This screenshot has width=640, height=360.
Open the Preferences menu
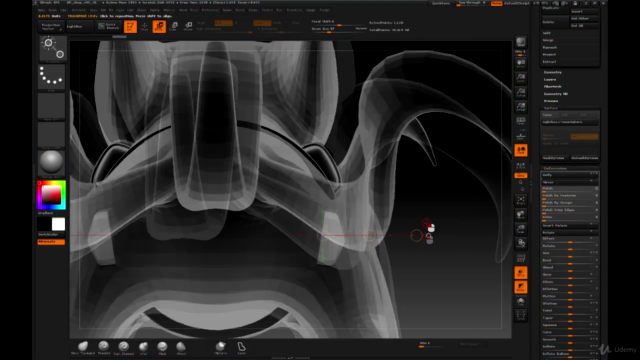point(210,10)
